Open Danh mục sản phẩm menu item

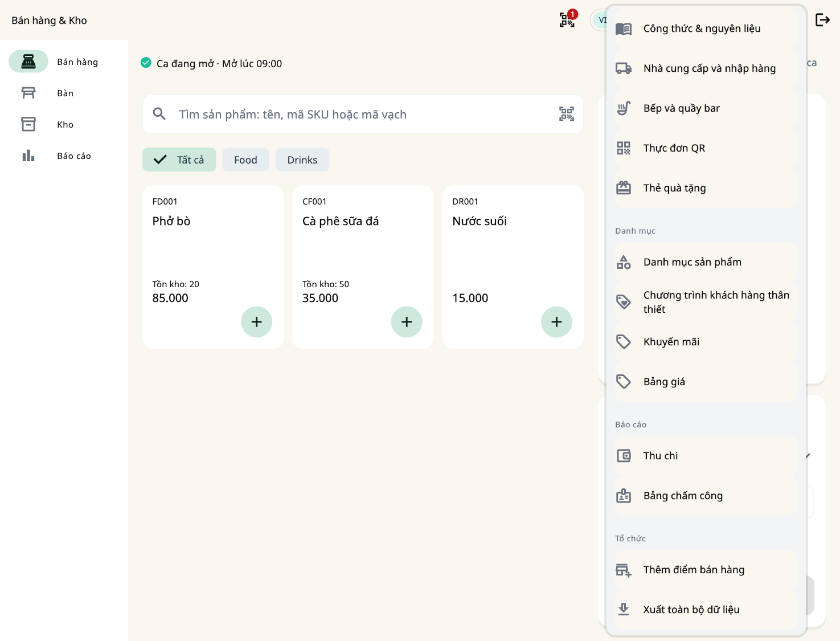[706, 262]
